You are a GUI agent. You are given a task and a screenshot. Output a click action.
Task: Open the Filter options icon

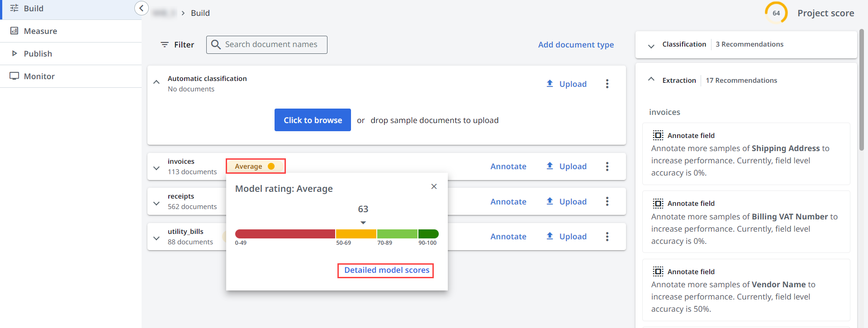pos(165,44)
